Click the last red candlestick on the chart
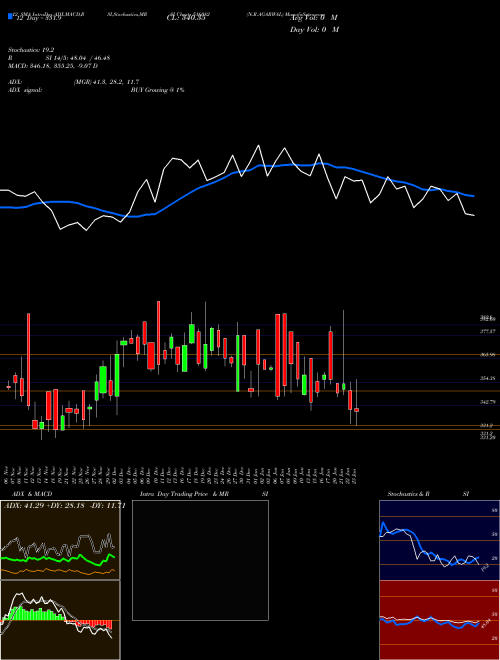Viewport: 500px width, 660px height. pyautogui.click(x=356, y=410)
